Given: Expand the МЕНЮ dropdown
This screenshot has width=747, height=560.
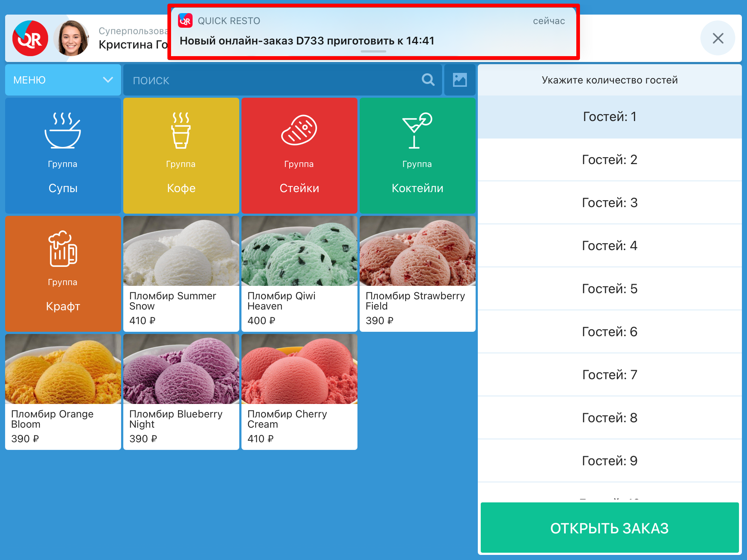Looking at the screenshot, I should click(63, 80).
